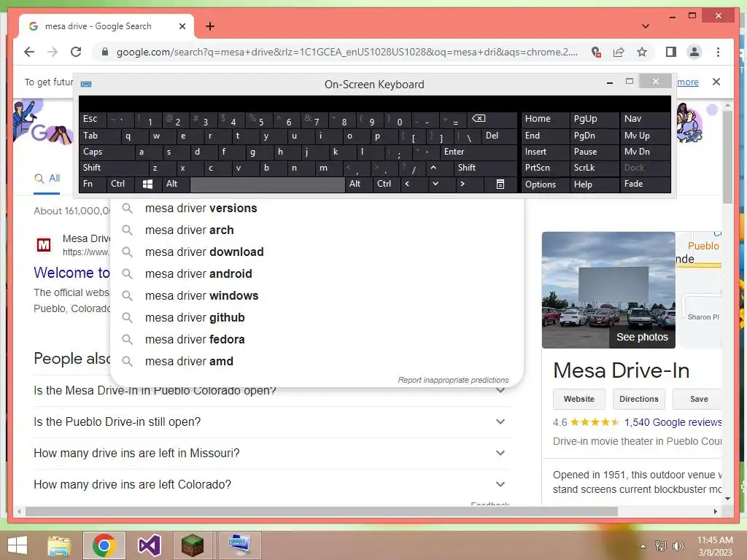Open the Chrome profile avatar
This screenshot has height=560, width=747.
pyautogui.click(x=694, y=52)
